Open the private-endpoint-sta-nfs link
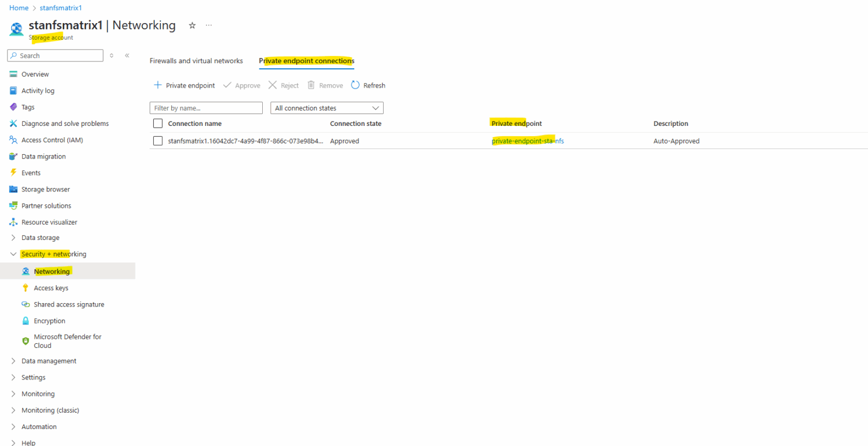Screen dimensions: 868x446 point(527,141)
